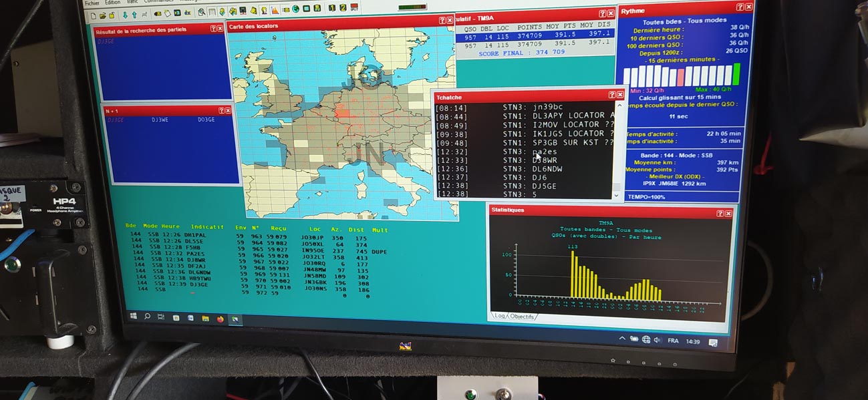Viewport: 868px width, 400px height.
Task: Open the network icon in the tray
Action: (646, 340)
